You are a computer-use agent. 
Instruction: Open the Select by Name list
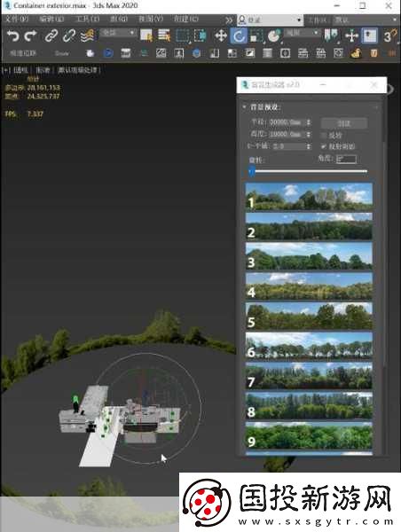tap(164, 35)
